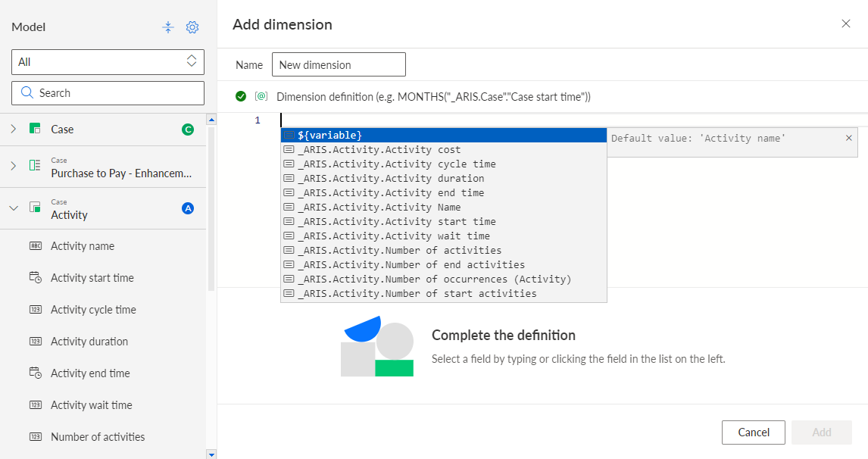Select Number of occurrences (Activity) suggestion
Screen dimensions: 868x459
(x=444, y=279)
